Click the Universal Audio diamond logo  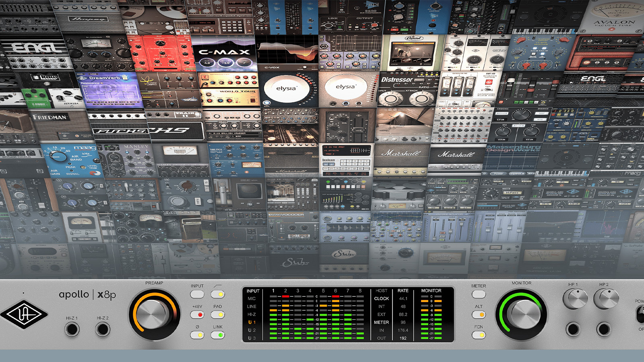tap(25, 314)
